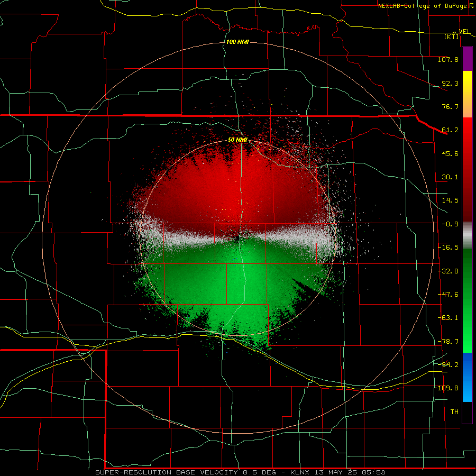Click the yellow segment of the color bar
Image resolution: width=476 pixels, height=476 pixels.
[x=467, y=83]
